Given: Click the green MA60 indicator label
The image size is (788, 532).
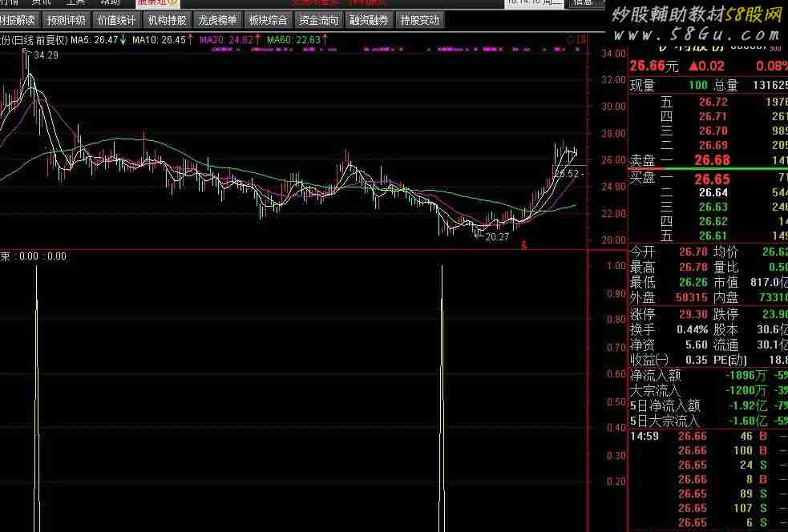Looking at the screenshot, I should pyautogui.click(x=293, y=39).
